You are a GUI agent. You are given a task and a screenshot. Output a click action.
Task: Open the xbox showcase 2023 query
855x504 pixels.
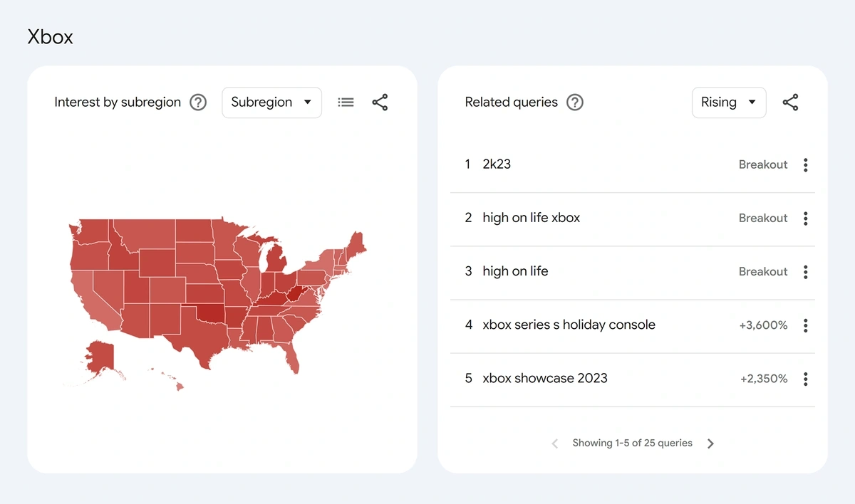coord(545,378)
